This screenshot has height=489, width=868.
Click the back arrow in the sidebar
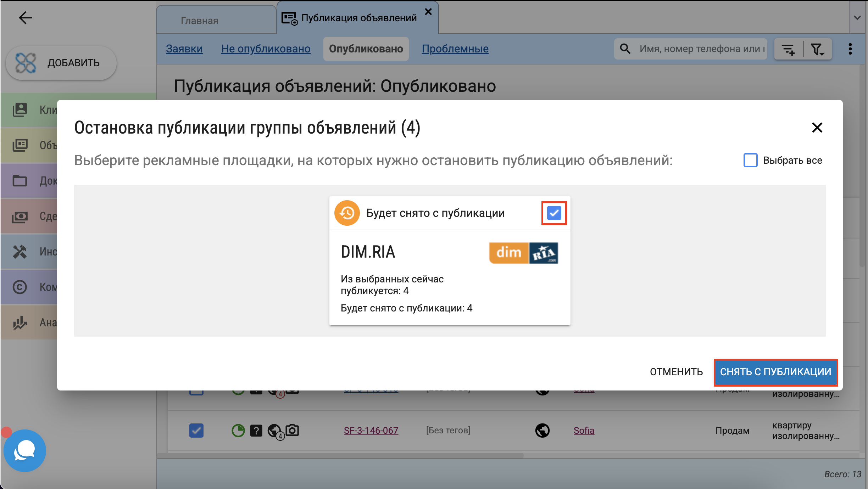25,18
